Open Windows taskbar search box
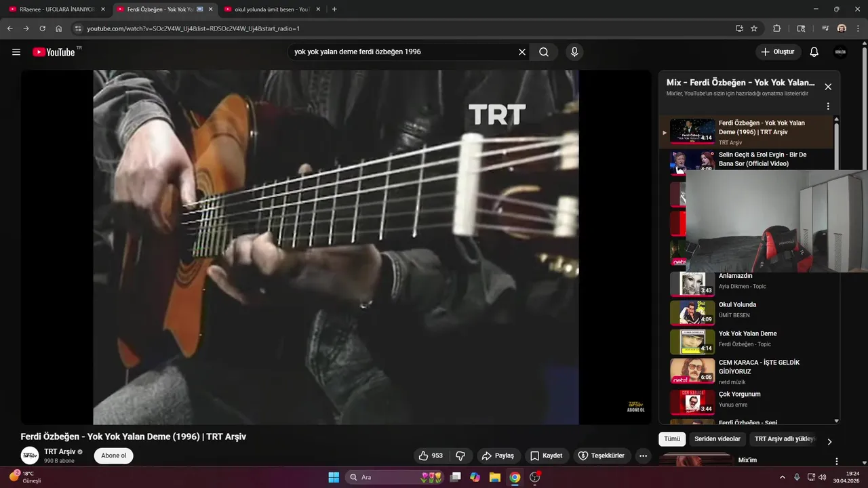The width and height of the screenshot is (868, 488). (x=393, y=477)
